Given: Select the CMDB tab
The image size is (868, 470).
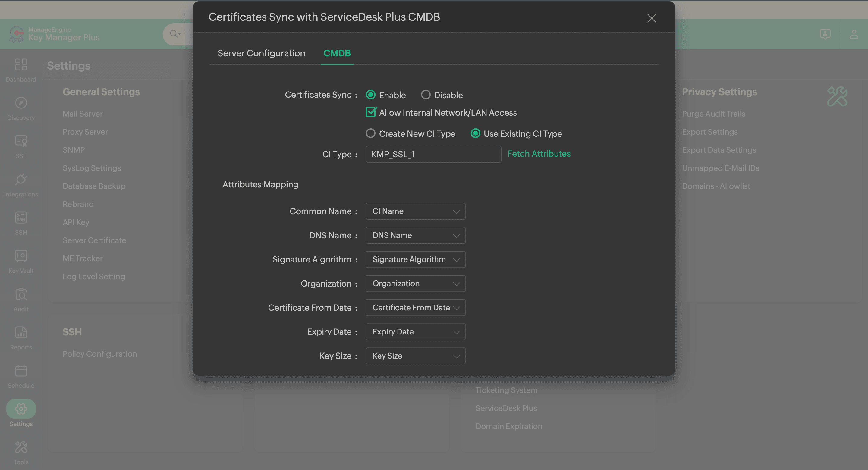Looking at the screenshot, I should tap(337, 53).
